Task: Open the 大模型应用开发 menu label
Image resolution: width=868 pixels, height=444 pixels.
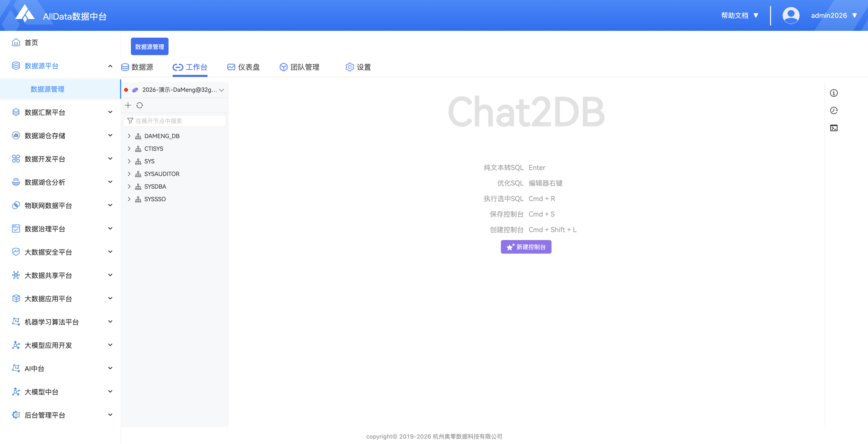Action: pos(48,345)
